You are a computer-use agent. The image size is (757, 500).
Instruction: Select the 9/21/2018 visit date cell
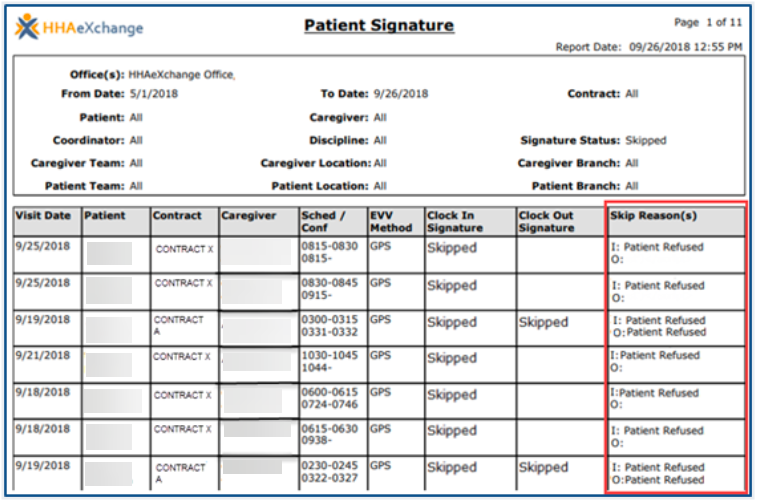click(42, 356)
